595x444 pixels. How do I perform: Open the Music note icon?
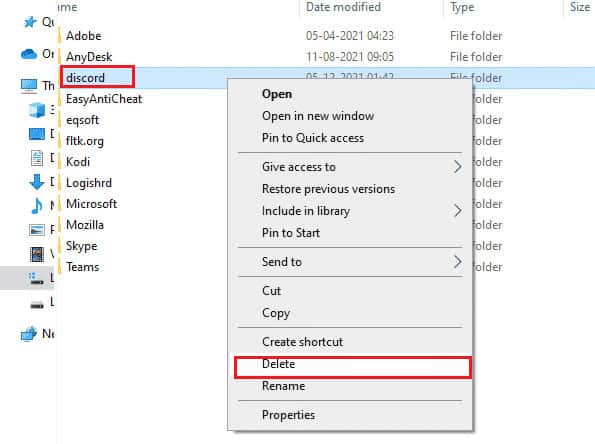point(37,206)
